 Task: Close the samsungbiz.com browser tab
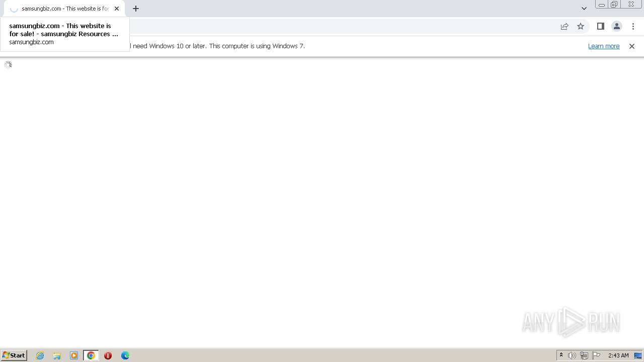coord(117,9)
